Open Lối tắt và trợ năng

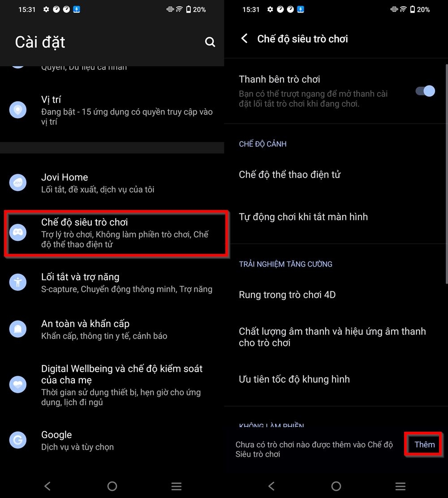coord(112,283)
